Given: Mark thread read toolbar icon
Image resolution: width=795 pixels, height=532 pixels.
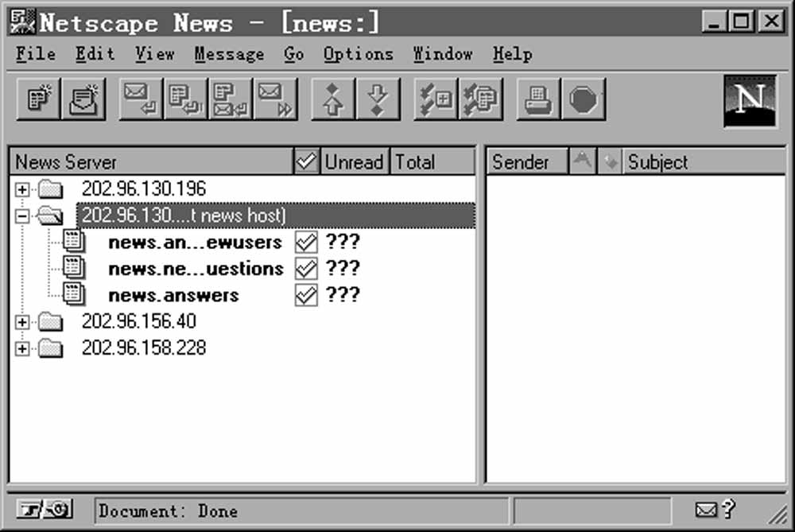Looking at the screenshot, I should (436, 99).
